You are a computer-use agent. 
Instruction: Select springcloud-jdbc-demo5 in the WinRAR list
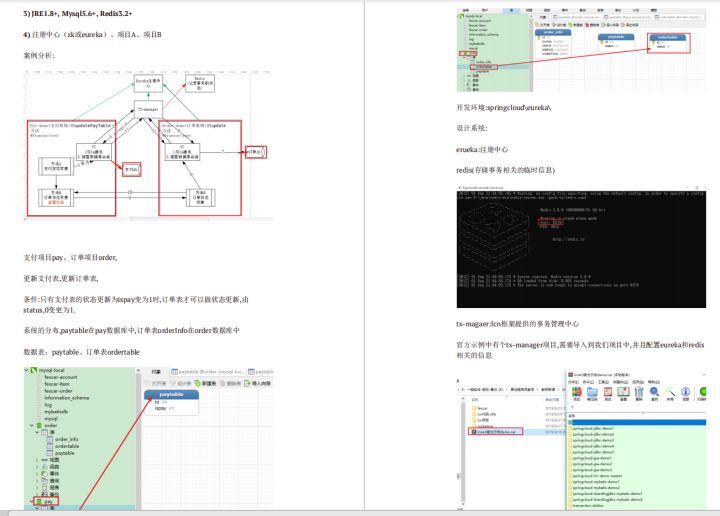593,452
